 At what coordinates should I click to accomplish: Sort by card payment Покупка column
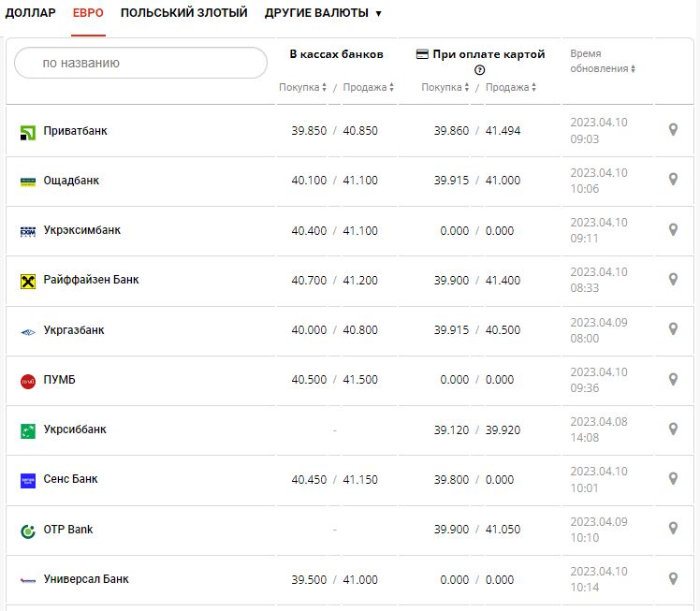[x=446, y=87]
